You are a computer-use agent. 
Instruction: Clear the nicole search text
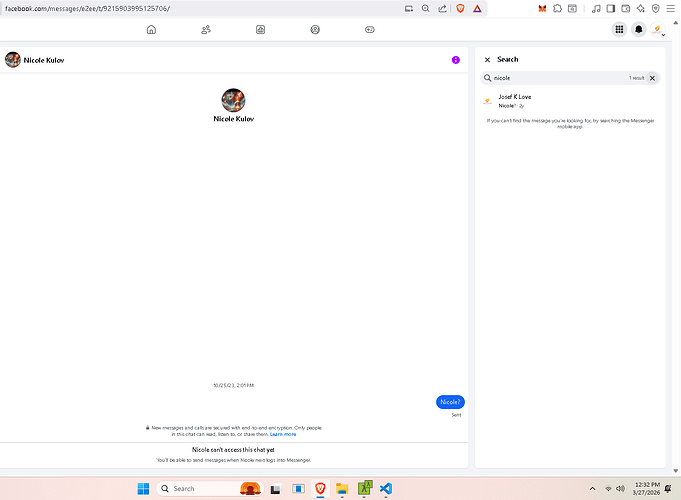[x=653, y=77]
